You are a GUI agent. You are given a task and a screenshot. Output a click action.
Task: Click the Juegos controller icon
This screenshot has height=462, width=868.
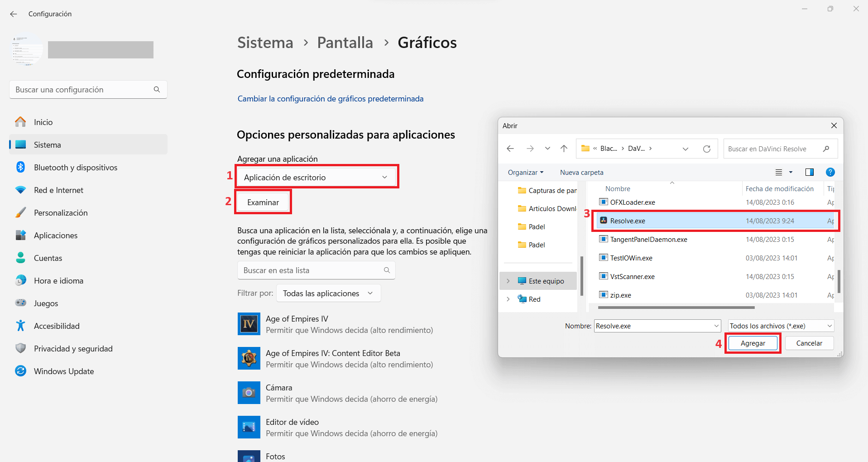20,303
